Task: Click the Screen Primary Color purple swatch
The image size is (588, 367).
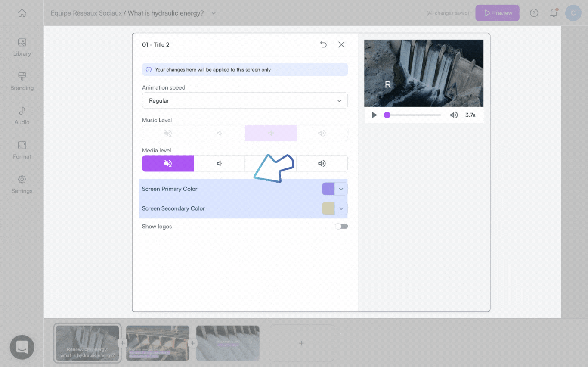Action: [328, 189]
